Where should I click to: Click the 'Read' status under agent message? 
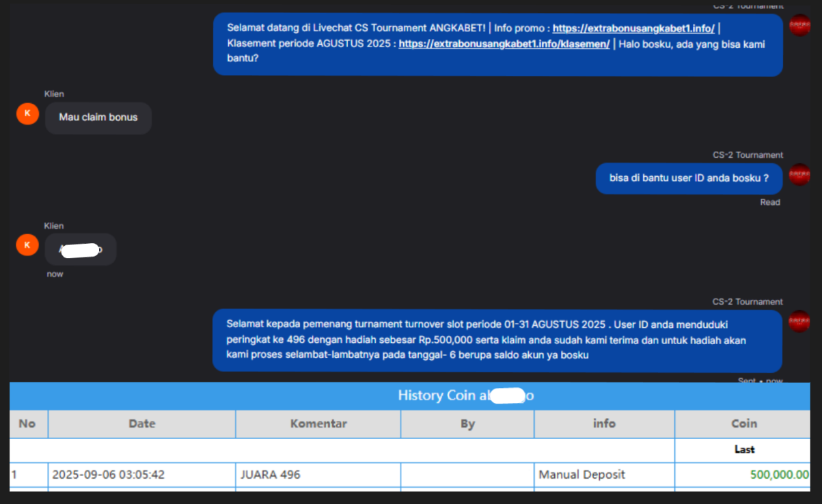(770, 202)
